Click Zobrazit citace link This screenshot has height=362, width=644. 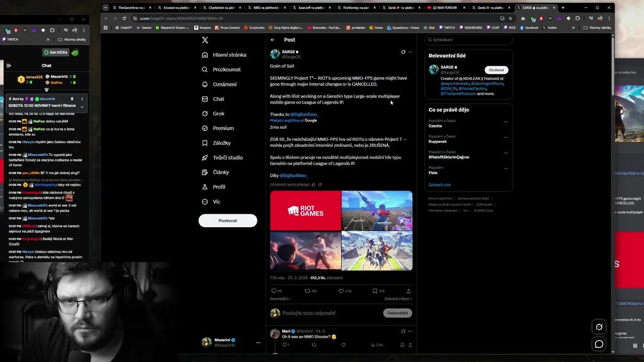[398, 299]
